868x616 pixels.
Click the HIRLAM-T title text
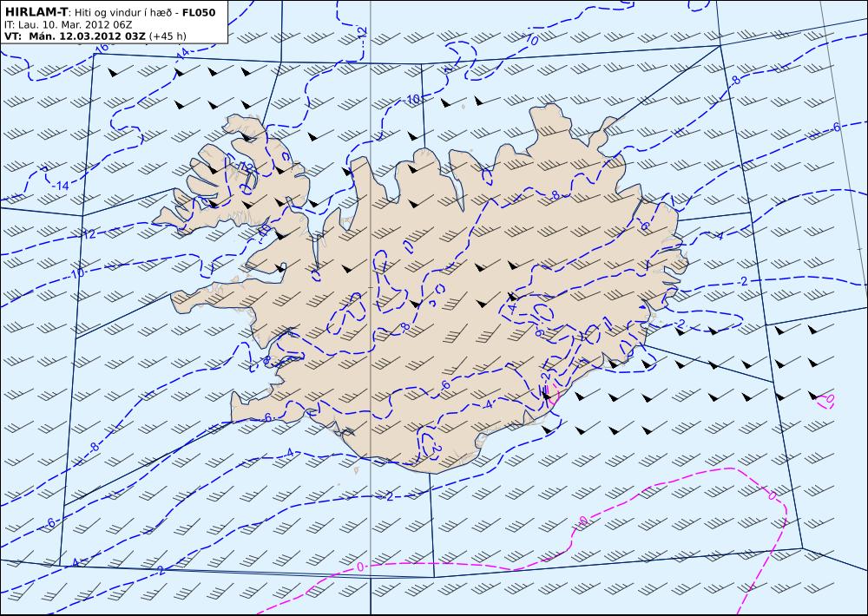[35, 12]
